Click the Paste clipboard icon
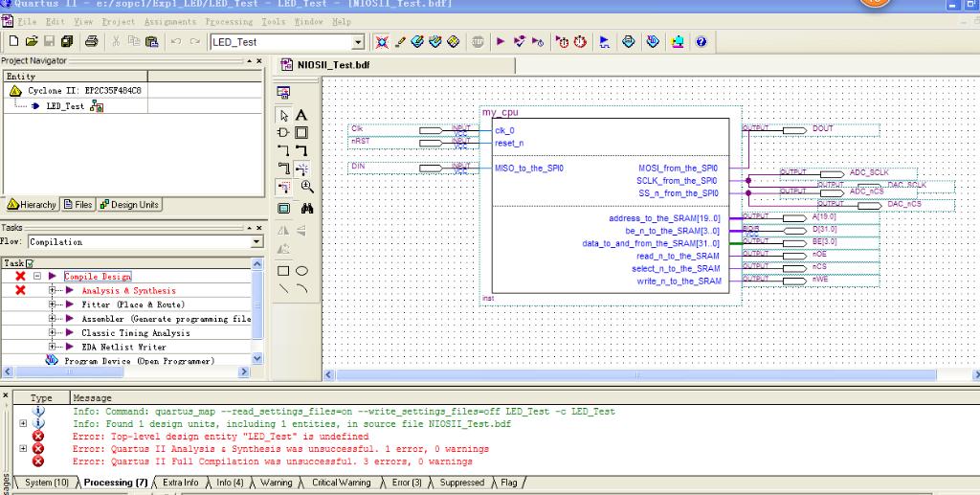The image size is (980, 495). point(152,42)
